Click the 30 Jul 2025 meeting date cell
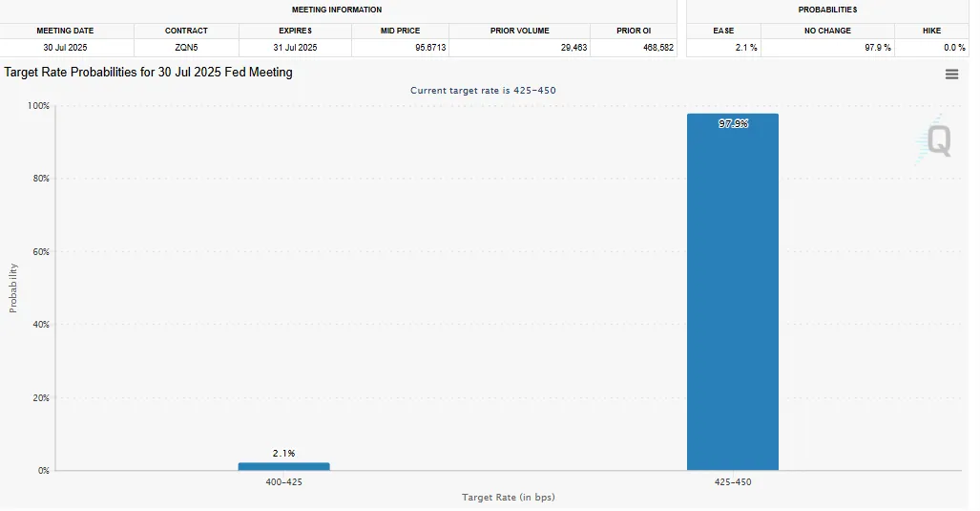This screenshot has height=511, width=980. point(66,47)
